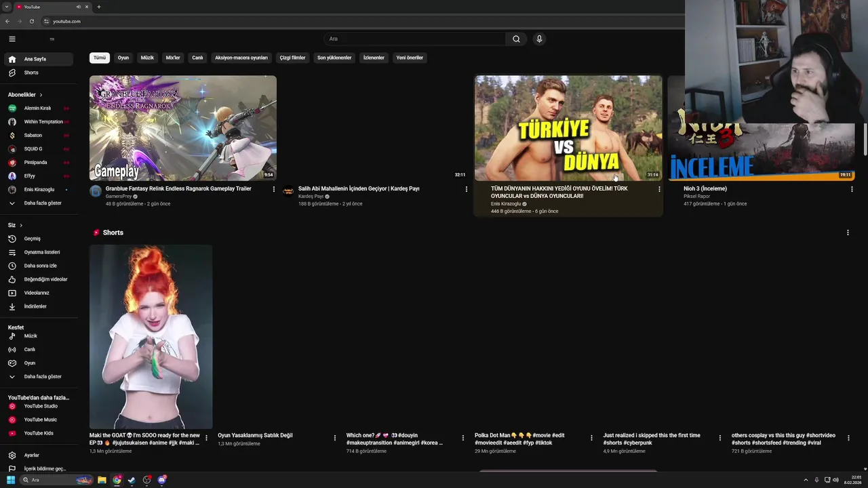Open the Shorts shelf options menu
This screenshot has height=488, width=868.
tap(848, 232)
